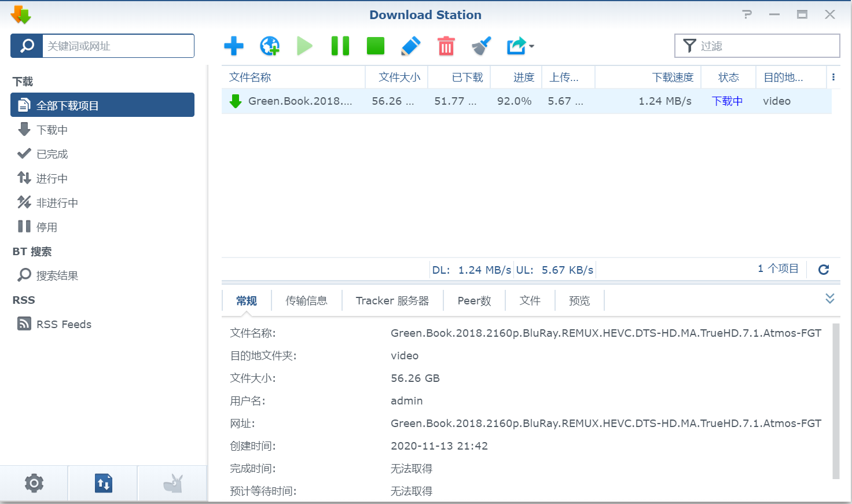
Task: Click the UL: 5.67 KB/s status text
Action: point(554,270)
